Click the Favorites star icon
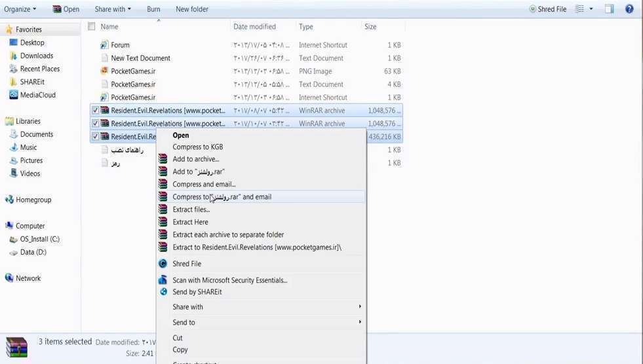Screen dimensions: 643x364 pos(9,29)
